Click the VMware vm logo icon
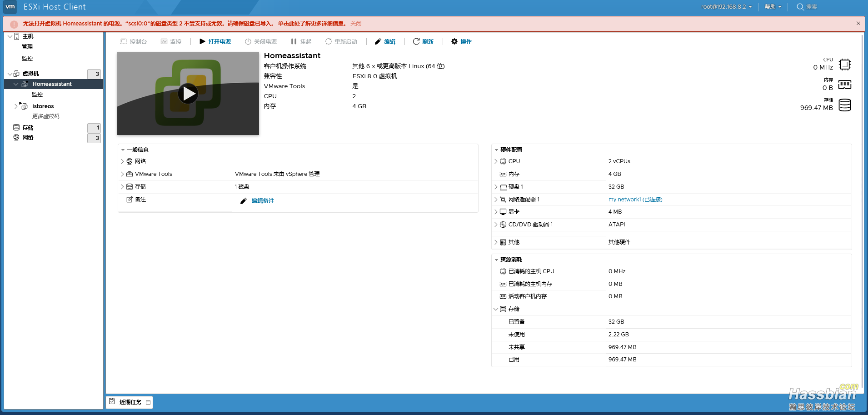This screenshot has height=415, width=868. (10, 7)
